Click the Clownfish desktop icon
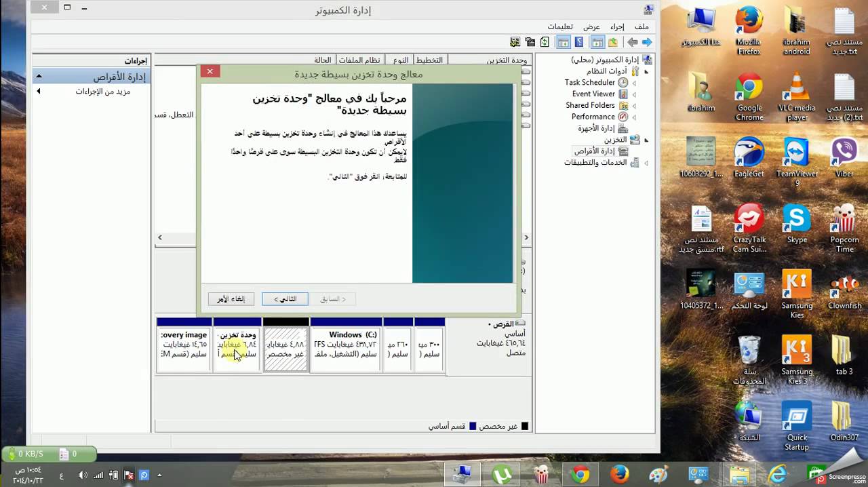 [844, 290]
